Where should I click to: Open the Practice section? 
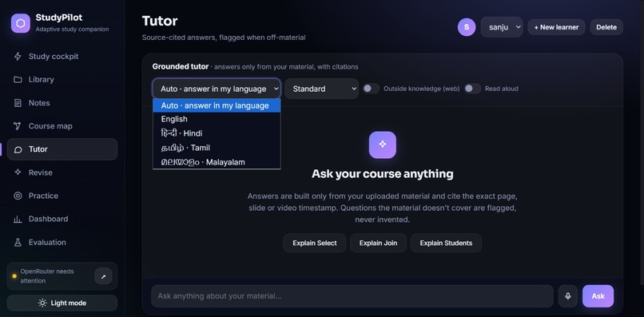[x=62, y=196]
